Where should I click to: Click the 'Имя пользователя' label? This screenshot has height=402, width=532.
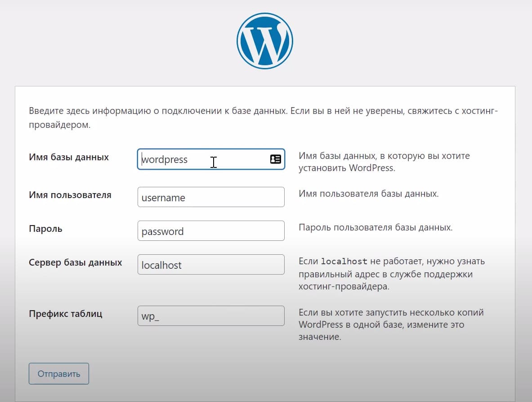pyautogui.click(x=70, y=195)
